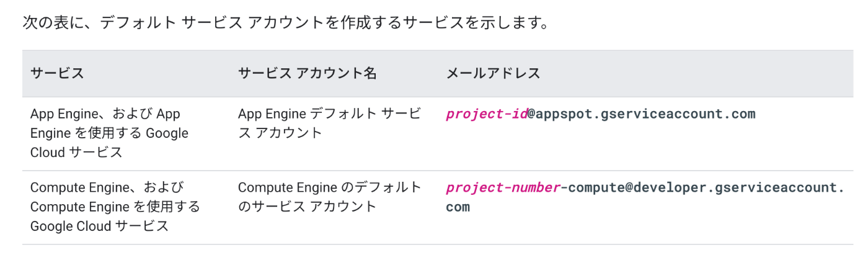The height and width of the screenshot is (255, 868).
Task: Click "Engine を使用する Google" in the first row
Action: click(x=109, y=133)
